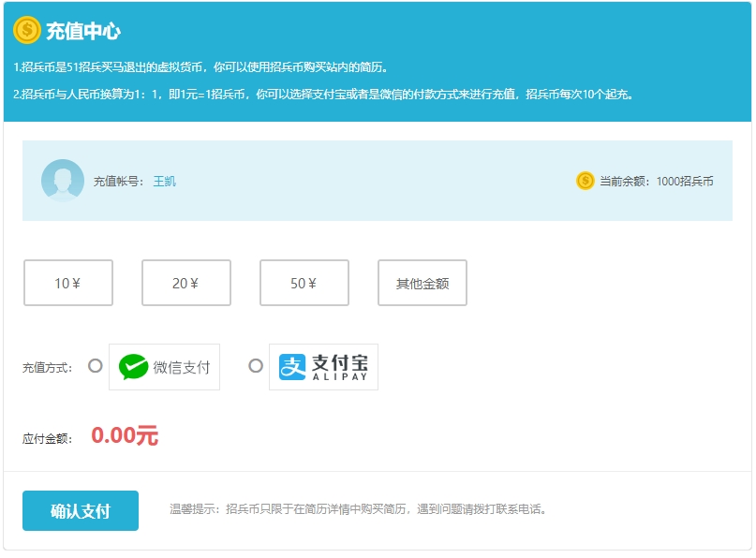Select the Alipay radio button
The height and width of the screenshot is (558, 756).
click(256, 366)
